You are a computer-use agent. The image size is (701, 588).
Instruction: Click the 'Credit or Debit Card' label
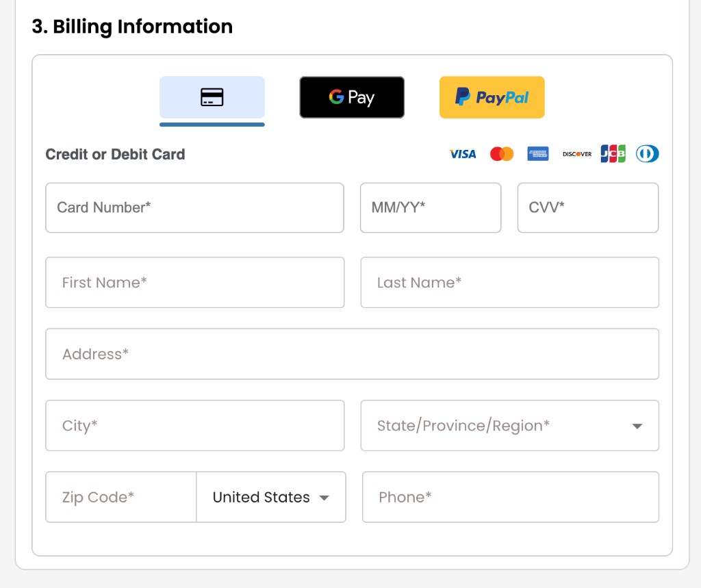[x=115, y=154]
